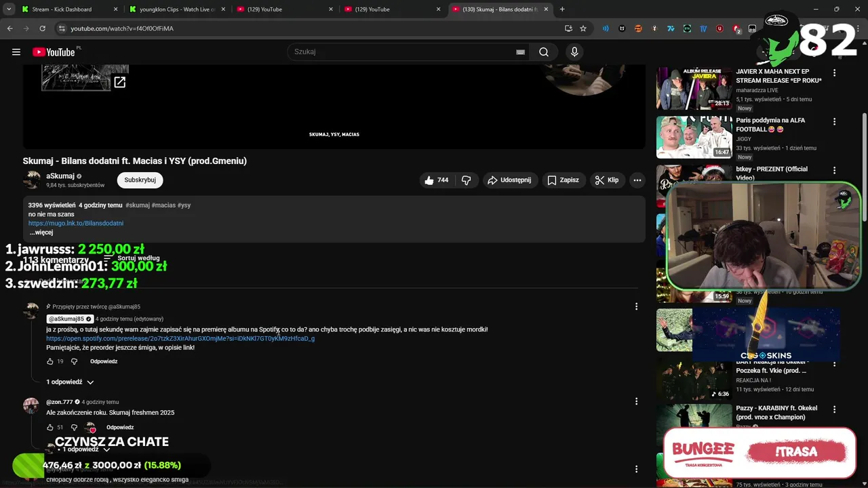Open the @zon.777 commenter profile

click(x=59, y=402)
